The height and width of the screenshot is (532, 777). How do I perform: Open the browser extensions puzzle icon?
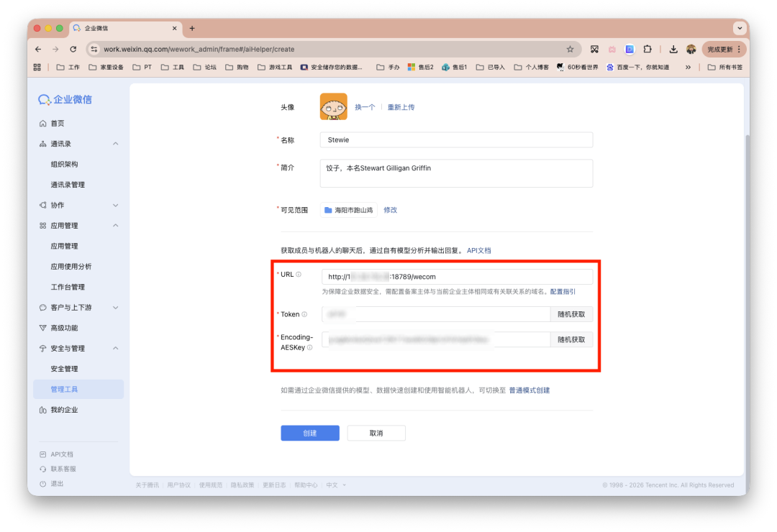tap(647, 49)
